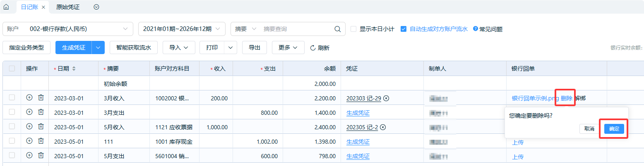Sort by 日期 column arrows
The width and height of the screenshot is (644, 166).
coord(74,69)
